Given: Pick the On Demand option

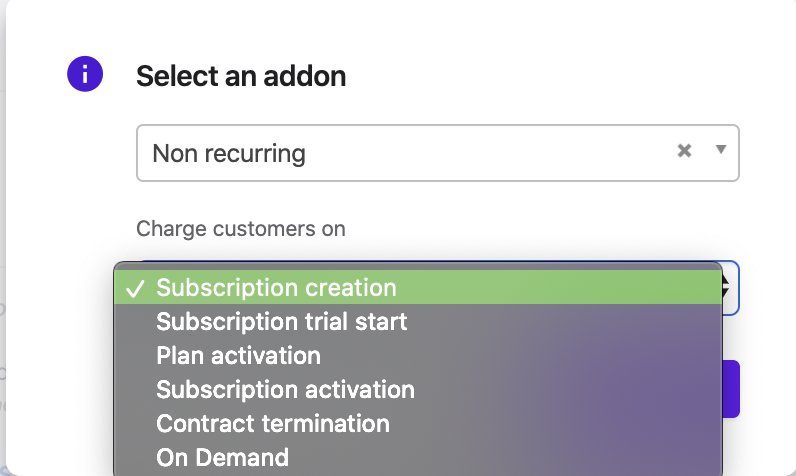Looking at the screenshot, I should point(222,458).
